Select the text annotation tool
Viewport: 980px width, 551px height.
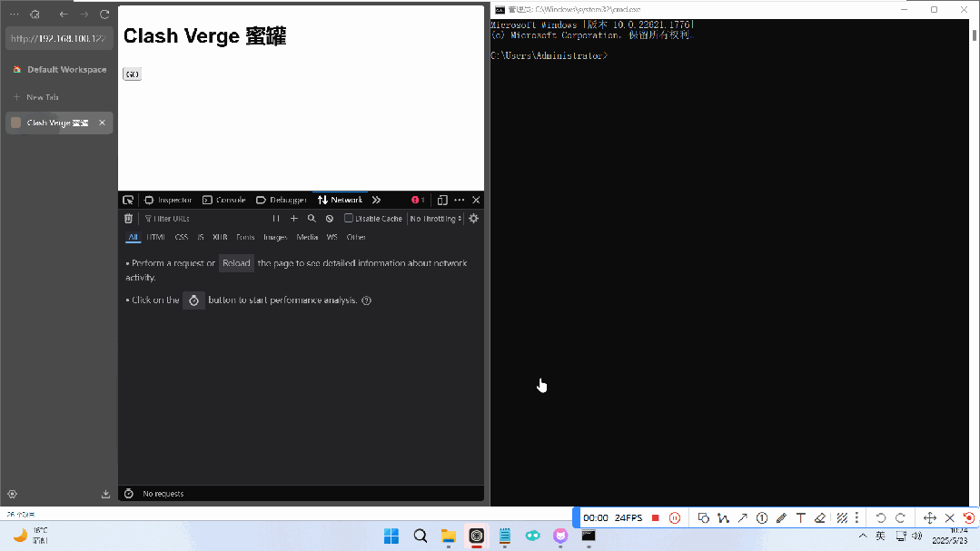coord(801,518)
